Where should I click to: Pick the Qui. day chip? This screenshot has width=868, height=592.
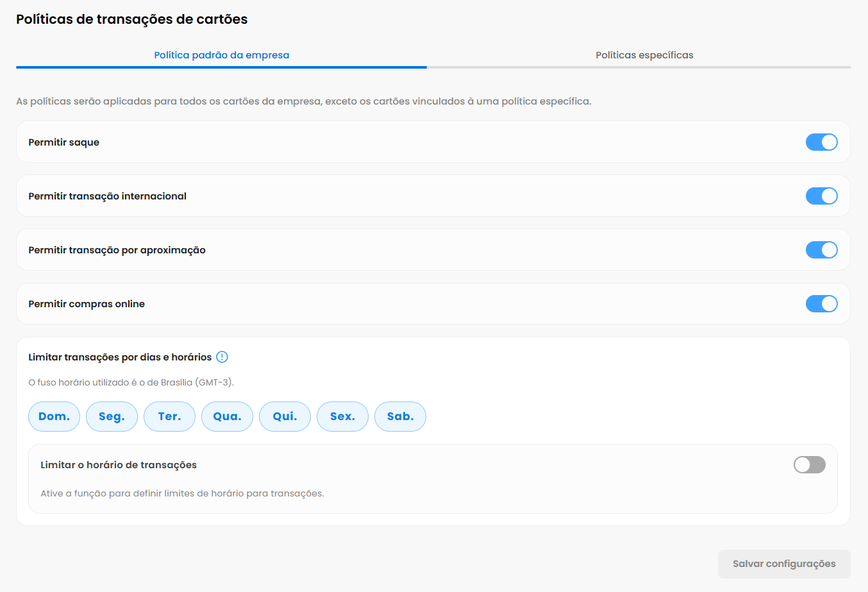click(x=285, y=417)
